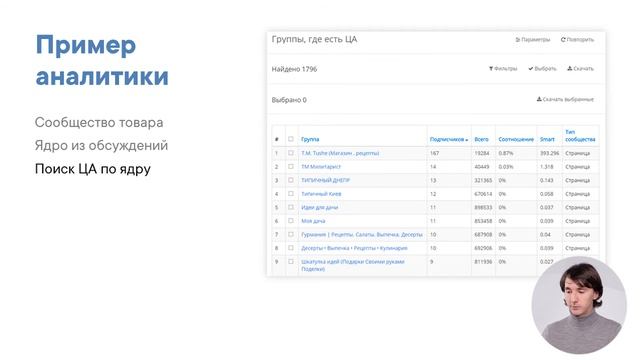Click the Повторить repeat button
Viewport: 640px width, 360px height.
click(x=577, y=40)
